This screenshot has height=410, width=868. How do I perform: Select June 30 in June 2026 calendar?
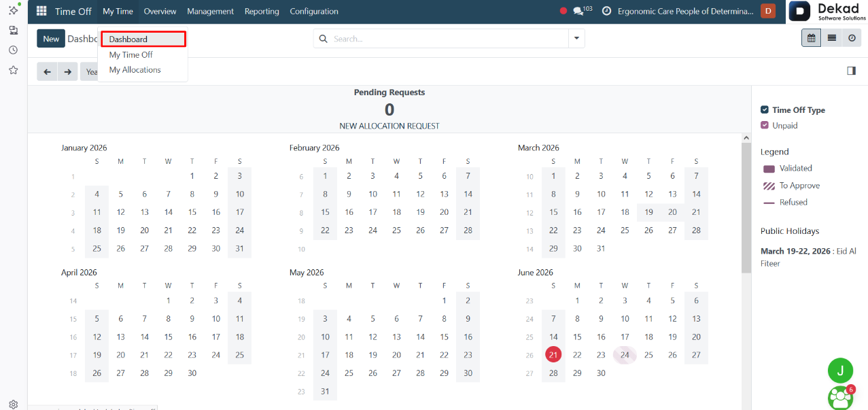(601, 373)
